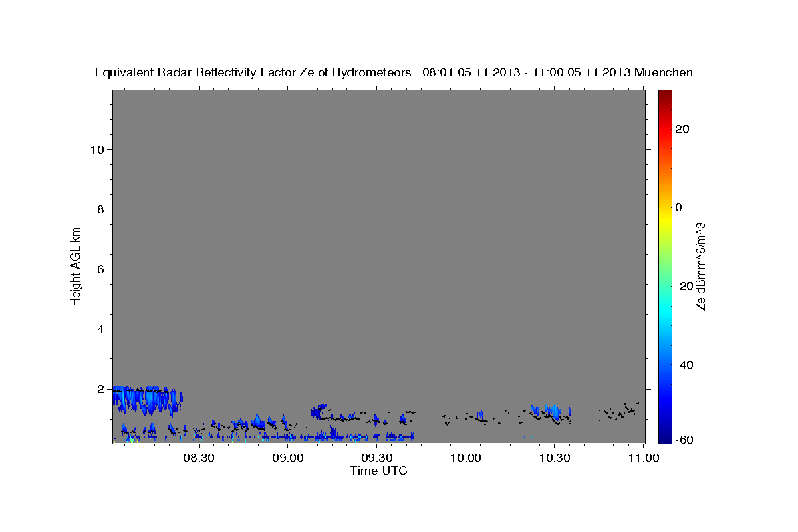
Task: Click the 10:30 time tick label
Action: pyautogui.click(x=555, y=458)
